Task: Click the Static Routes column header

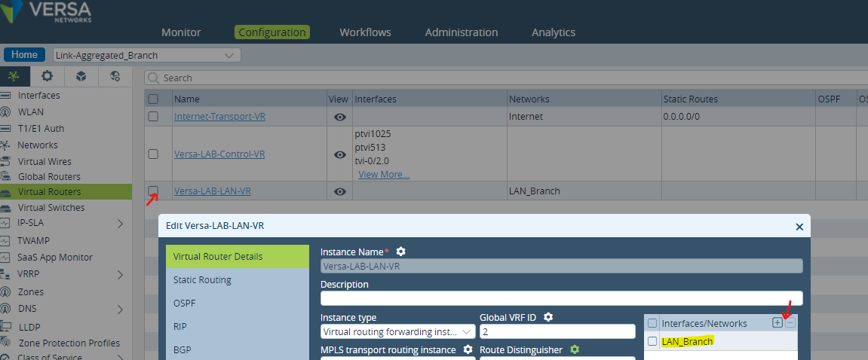Action: [738, 99]
